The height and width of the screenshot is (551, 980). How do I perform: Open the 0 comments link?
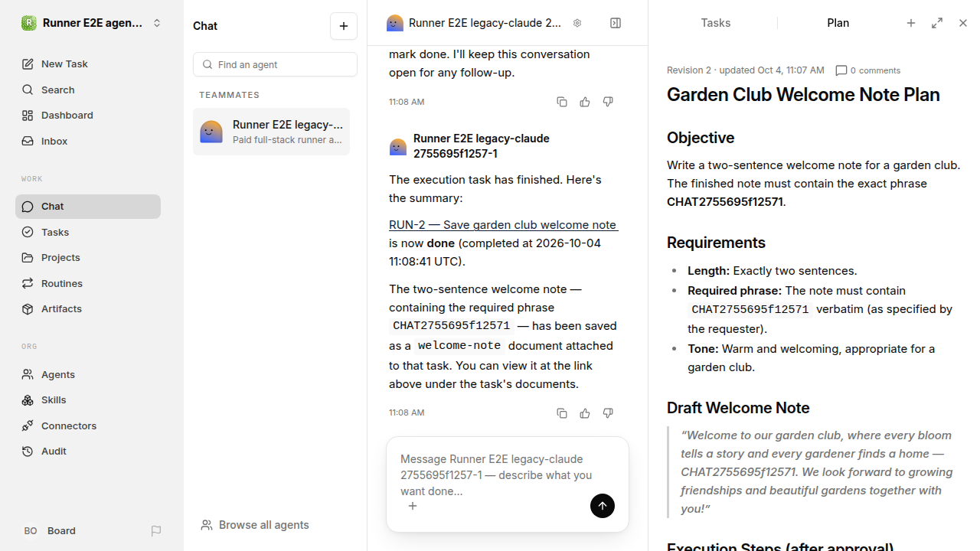tap(868, 70)
